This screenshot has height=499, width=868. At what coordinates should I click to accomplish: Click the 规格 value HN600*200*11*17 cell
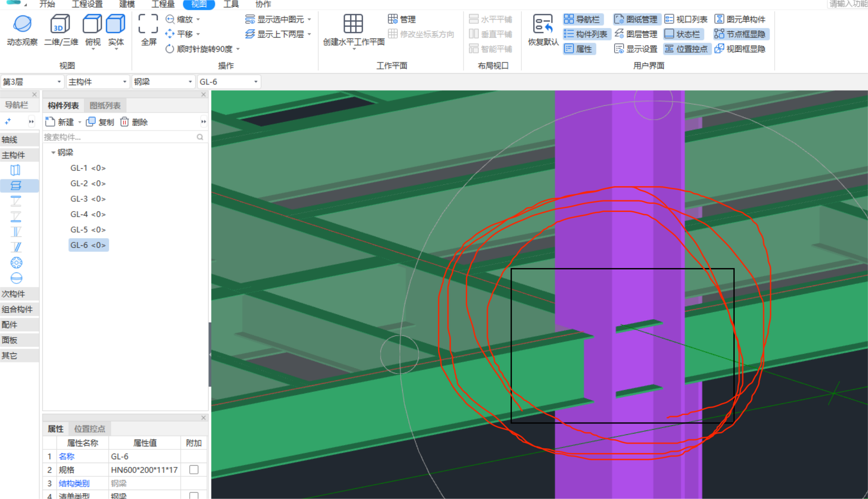(144, 469)
